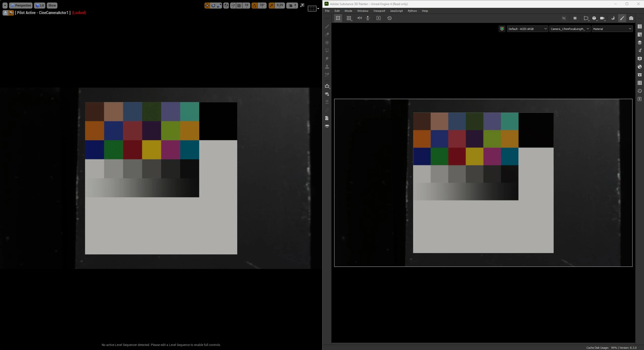This screenshot has width=644, height=350.
Task: Click the Show button in Unreal viewport
Action: click(52, 5)
